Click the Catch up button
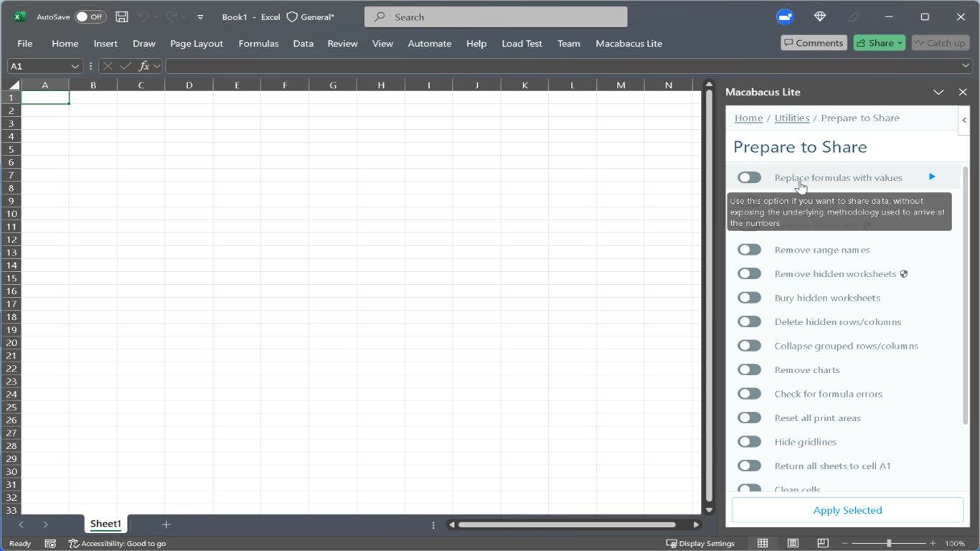This screenshot has width=980, height=551. [940, 43]
